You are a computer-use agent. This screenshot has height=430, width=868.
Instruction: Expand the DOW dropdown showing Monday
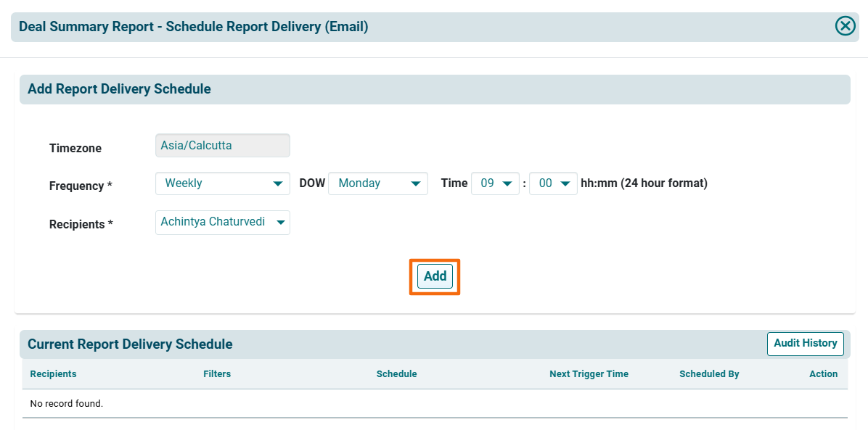[377, 183]
